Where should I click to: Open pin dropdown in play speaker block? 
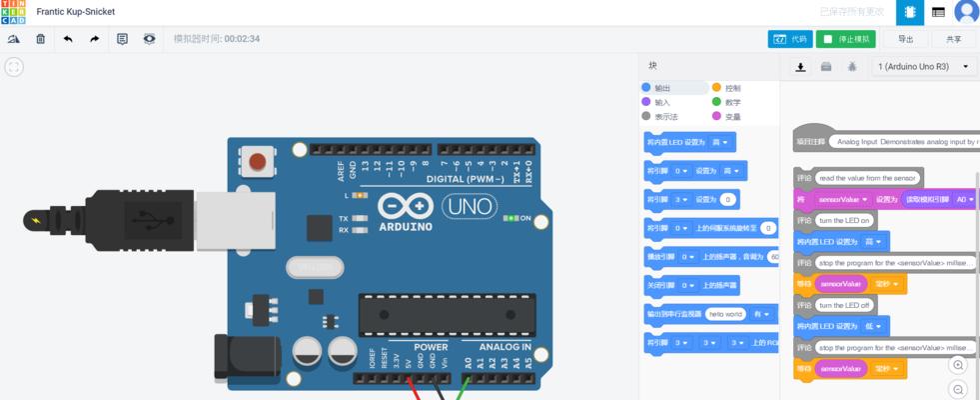point(688,257)
